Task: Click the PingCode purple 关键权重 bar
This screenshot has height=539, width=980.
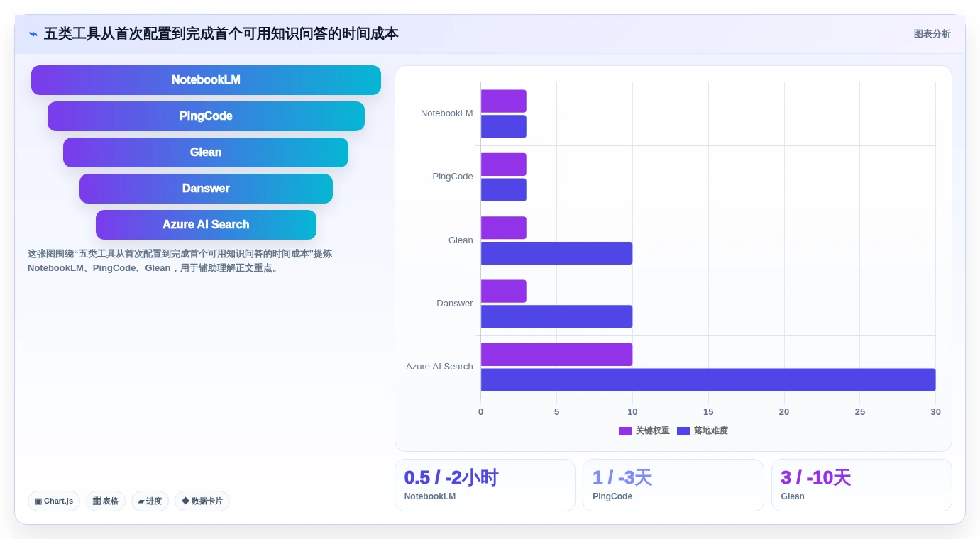Action: pyautogui.click(x=504, y=165)
